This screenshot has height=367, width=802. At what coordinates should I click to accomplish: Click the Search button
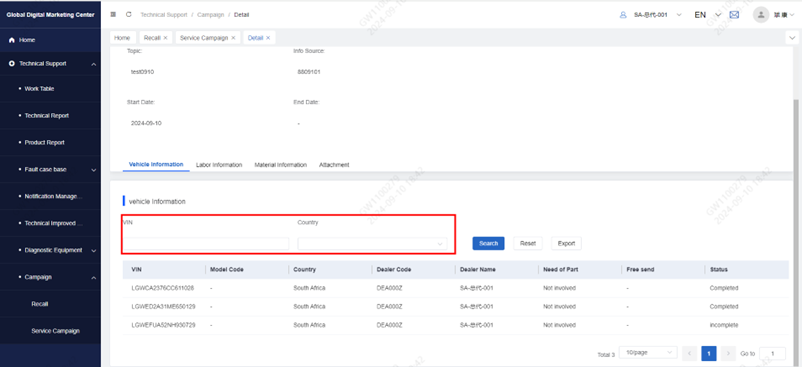pos(488,243)
